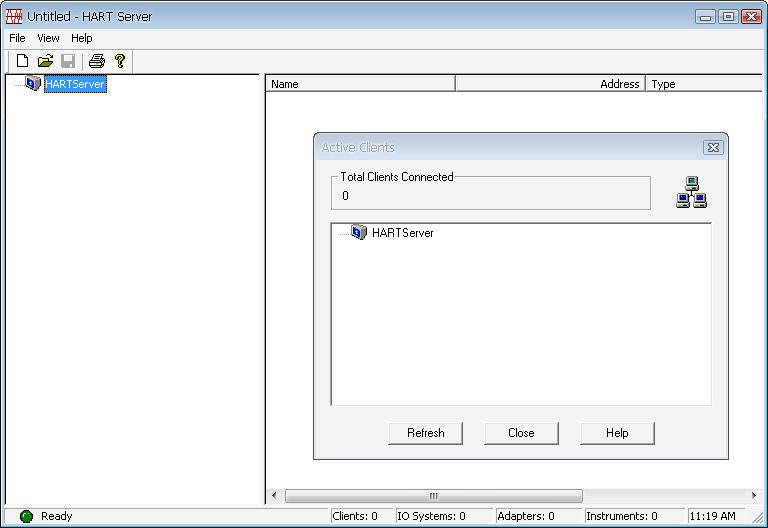Click the 11:19 AM time in status bar
The height and width of the screenshot is (528, 768).
713,516
